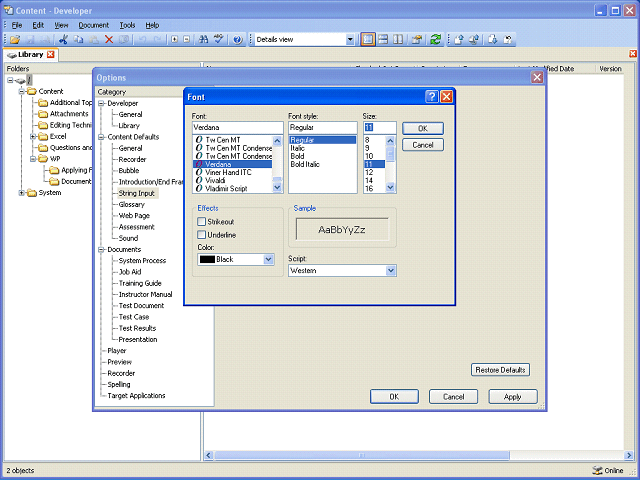The image size is (640, 480).
Task: Click Cancel in the Options dialog
Action: [x=453, y=396]
